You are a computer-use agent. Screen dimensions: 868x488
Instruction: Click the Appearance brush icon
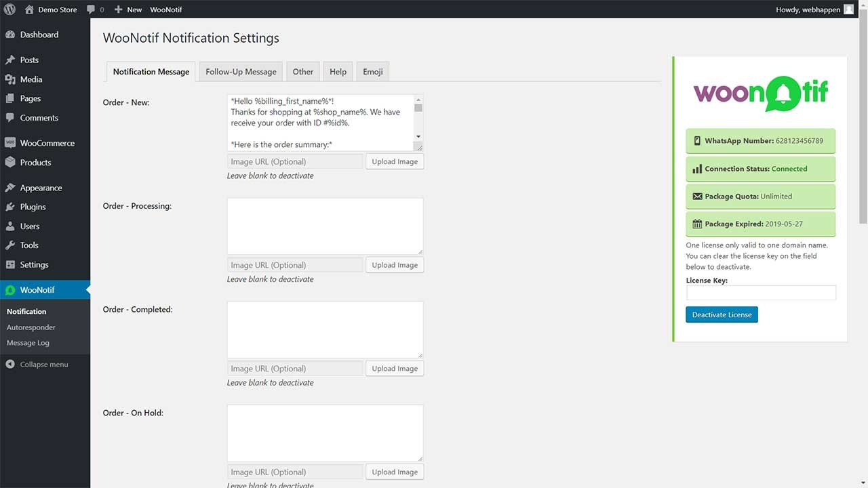[x=10, y=188]
